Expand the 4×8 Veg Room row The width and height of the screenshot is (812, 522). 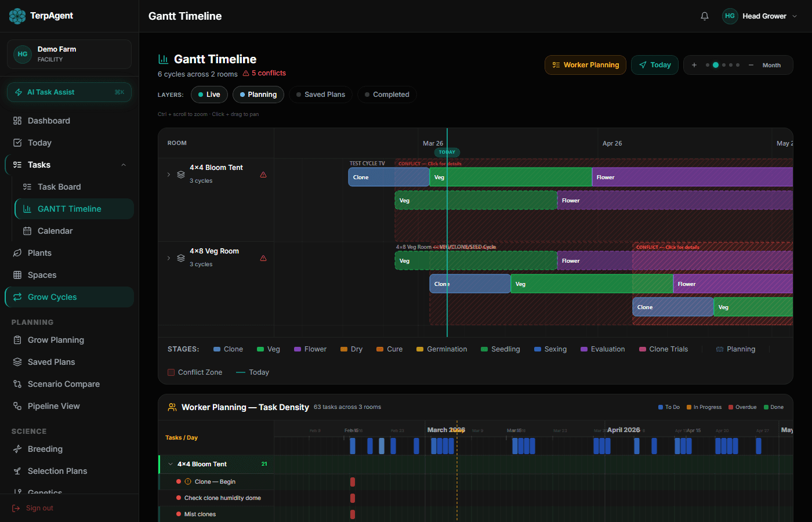(x=169, y=258)
